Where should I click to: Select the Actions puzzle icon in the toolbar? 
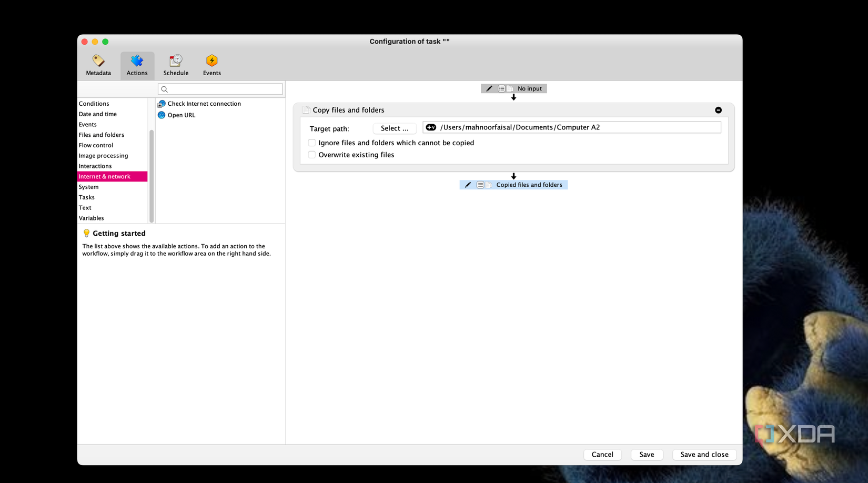click(137, 64)
